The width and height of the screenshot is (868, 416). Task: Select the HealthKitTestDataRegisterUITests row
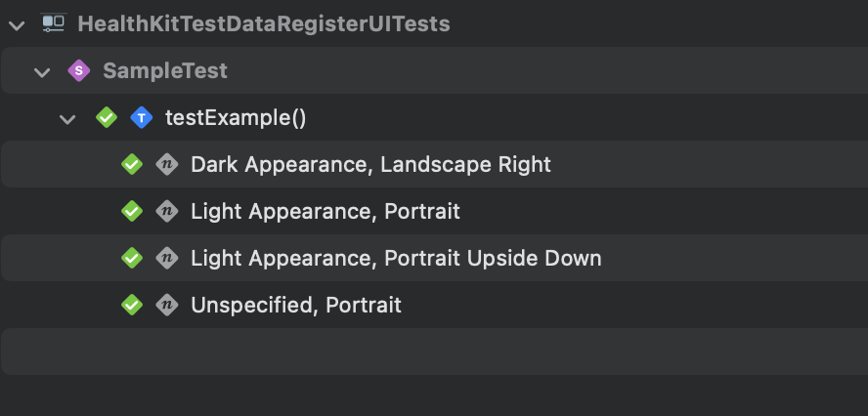coord(263,23)
